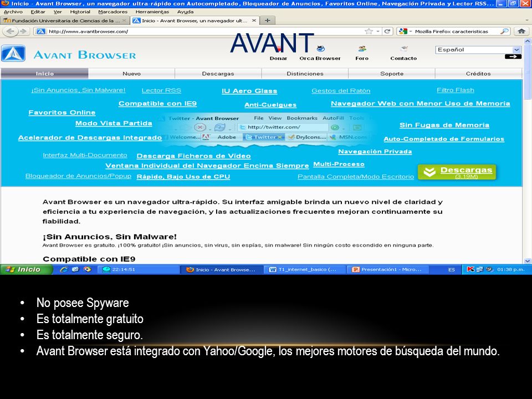Follow the Sin Fugas de Memoria link
Screen dimensions: 532x399
[x=444, y=125]
